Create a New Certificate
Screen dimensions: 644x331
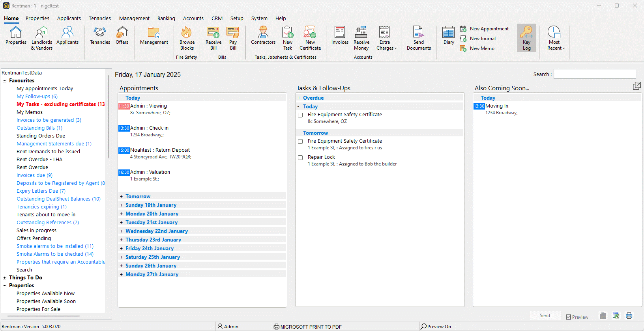pos(310,39)
